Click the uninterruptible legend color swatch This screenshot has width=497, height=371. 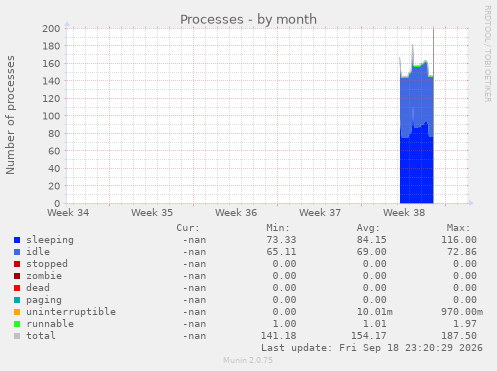pos(17,312)
